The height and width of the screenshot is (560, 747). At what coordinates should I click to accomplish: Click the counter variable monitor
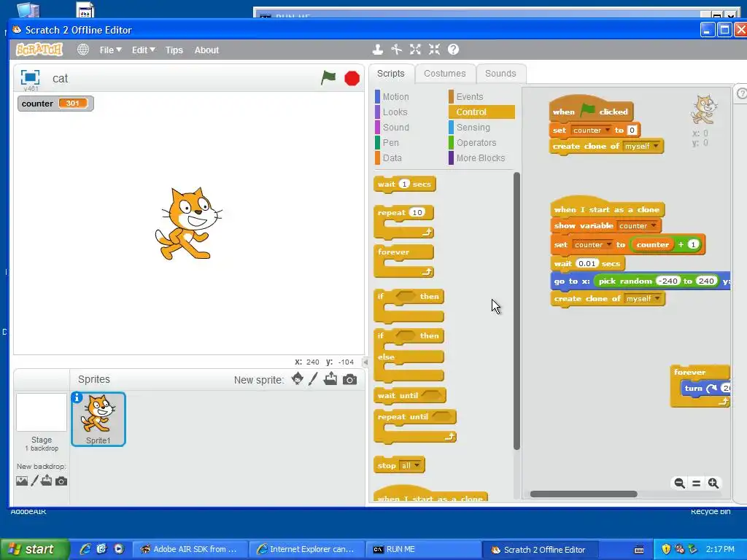[55, 104]
